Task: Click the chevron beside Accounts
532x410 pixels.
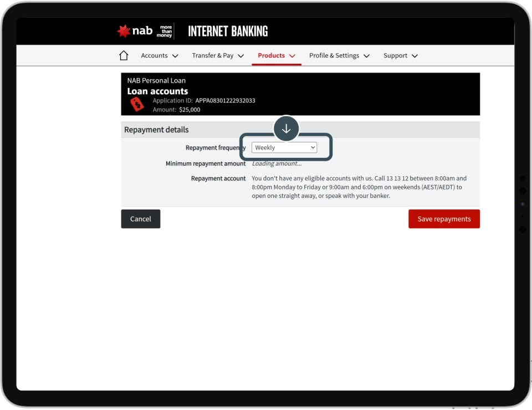Action: coord(175,56)
